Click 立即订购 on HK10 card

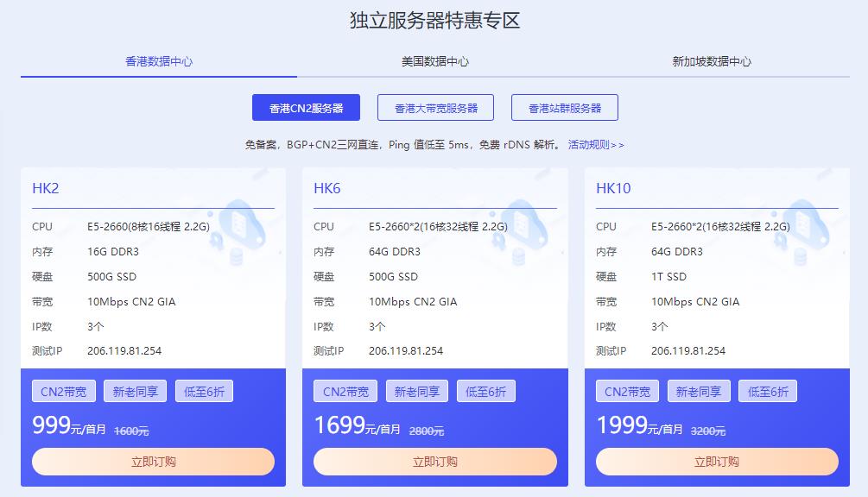(x=717, y=462)
